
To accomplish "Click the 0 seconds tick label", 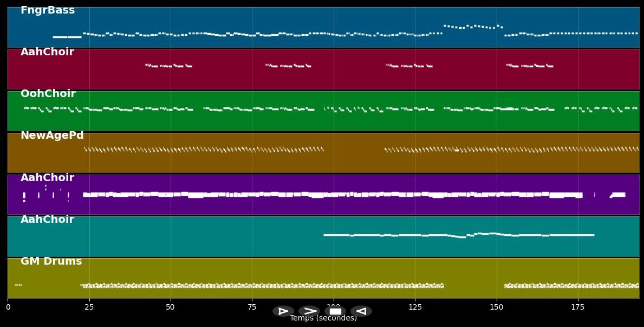I will pyautogui.click(x=8, y=307).
